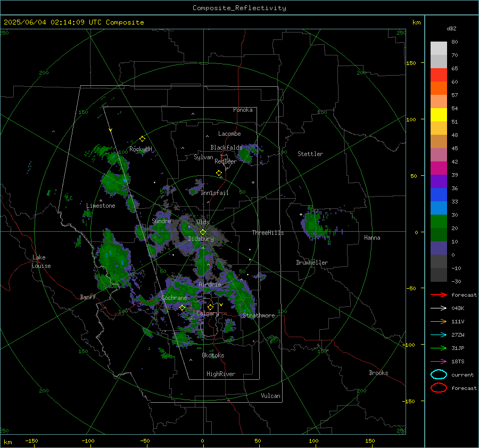Viewport: 479px width, 448px height.
Task: Click the purple swatch between 39 and 36
Action: click(x=439, y=181)
